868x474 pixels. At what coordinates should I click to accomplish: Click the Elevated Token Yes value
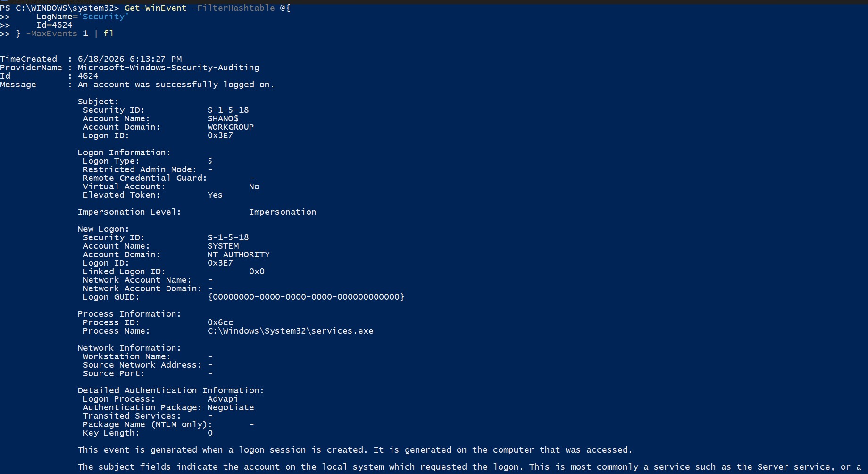(x=215, y=195)
